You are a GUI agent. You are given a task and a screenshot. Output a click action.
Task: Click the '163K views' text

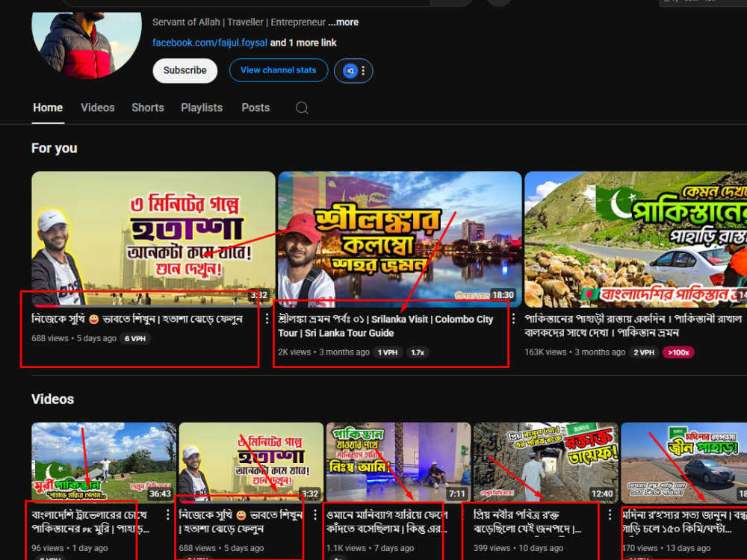pyautogui.click(x=545, y=352)
